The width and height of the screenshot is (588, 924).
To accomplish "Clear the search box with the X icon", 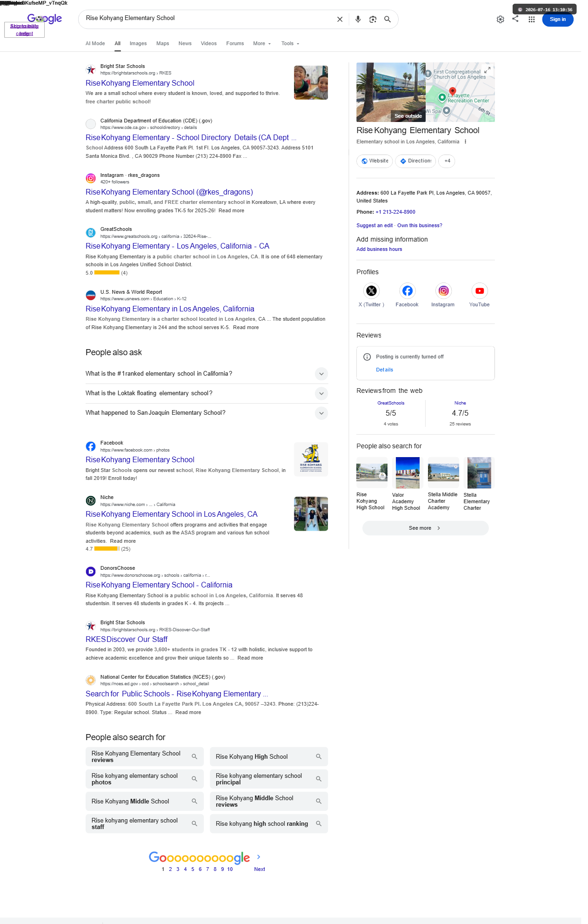I will click(340, 20).
